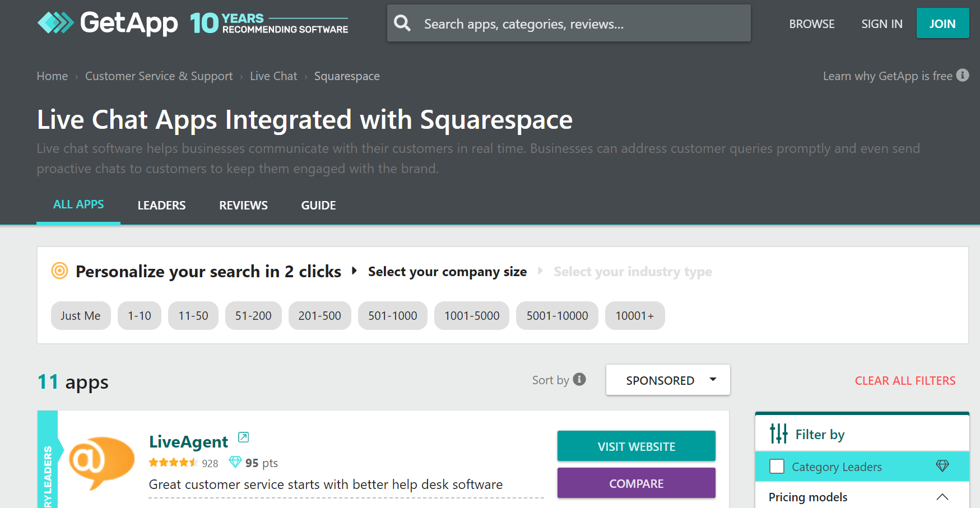Select 10001+ company size
980x508 pixels.
point(635,316)
